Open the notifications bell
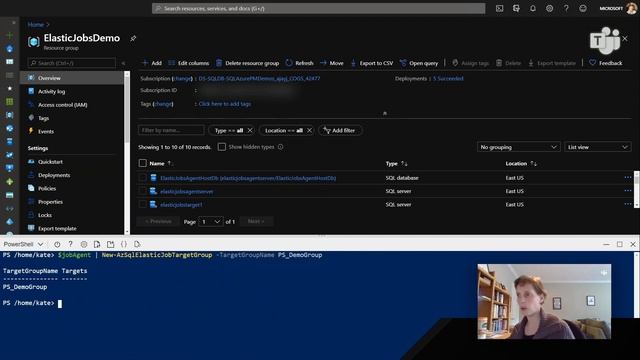 [x=533, y=8]
